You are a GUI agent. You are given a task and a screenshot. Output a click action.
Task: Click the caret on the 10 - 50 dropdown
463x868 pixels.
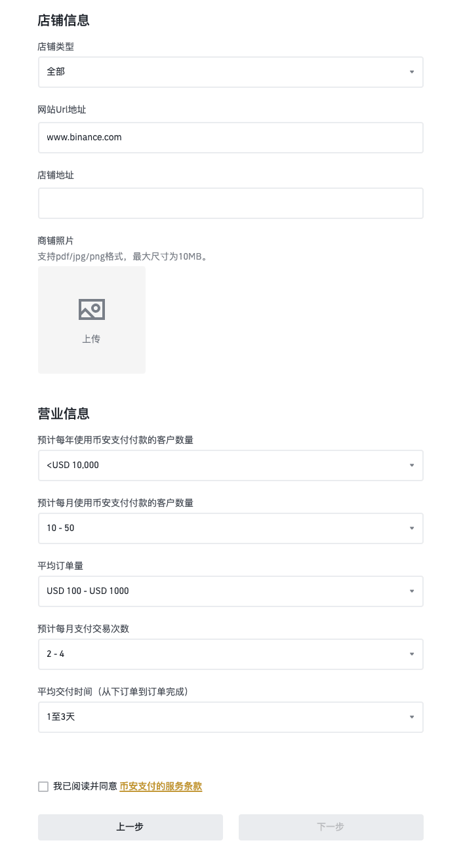(412, 528)
